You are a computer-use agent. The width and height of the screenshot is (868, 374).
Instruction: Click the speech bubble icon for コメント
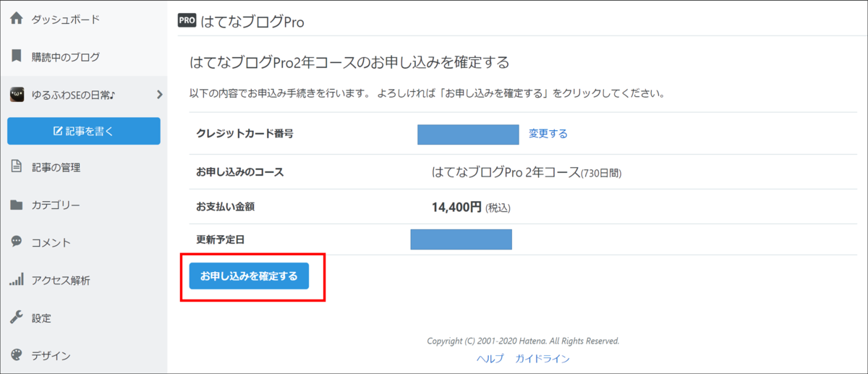pyautogui.click(x=17, y=242)
